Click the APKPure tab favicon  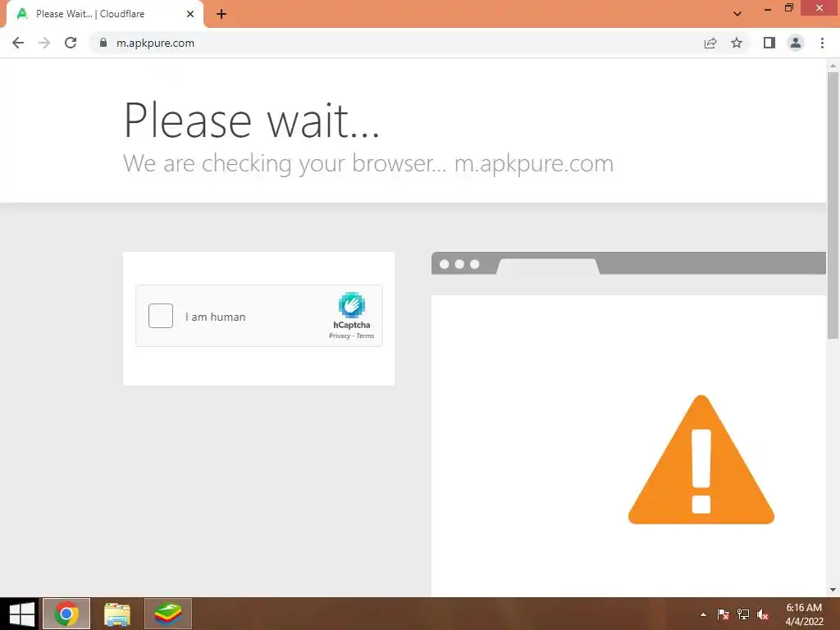click(22, 14)
